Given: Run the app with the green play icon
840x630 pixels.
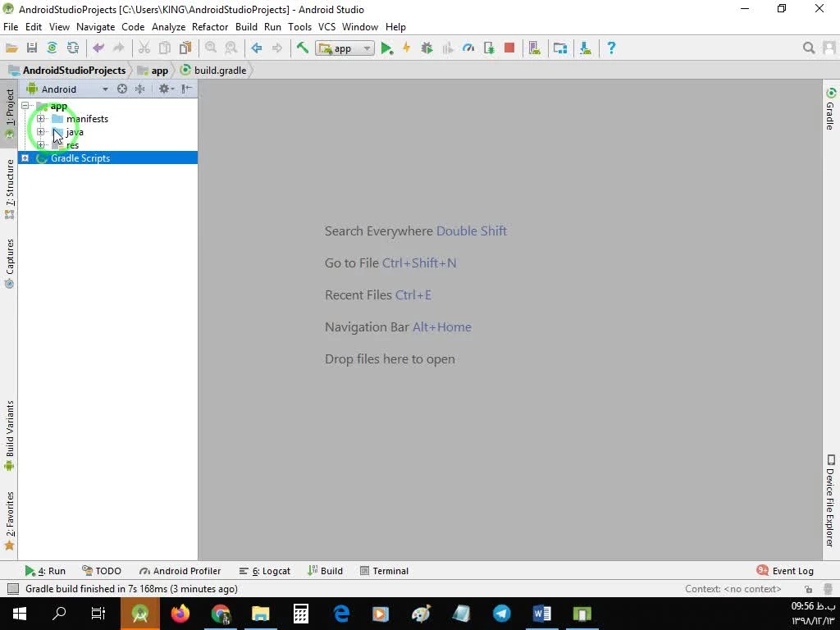Looking at the screenshot, I should 387,48.
